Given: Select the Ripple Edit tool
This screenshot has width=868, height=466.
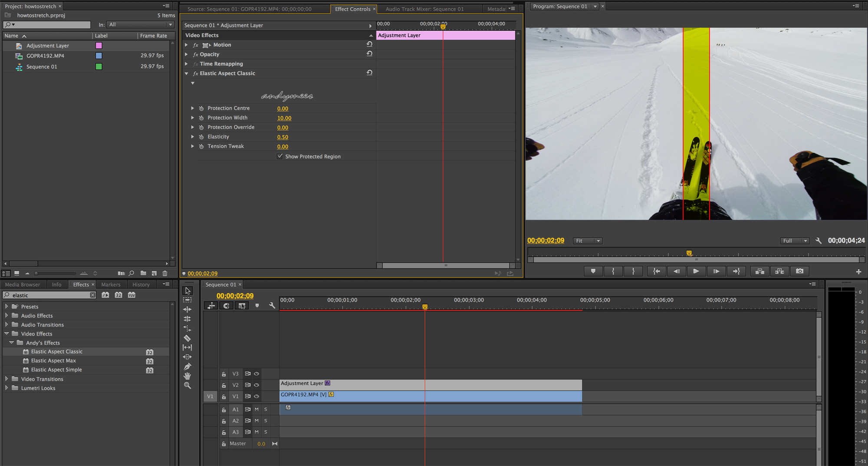Looking at the screenshot, I should pos(187,310).
